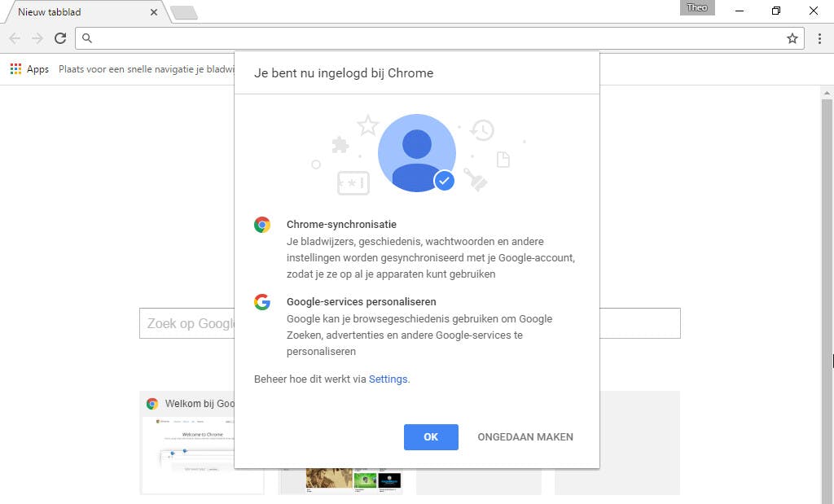Click the Chrome-synchronisatie heading
834x504 pixels.
(x=341, y=225)
